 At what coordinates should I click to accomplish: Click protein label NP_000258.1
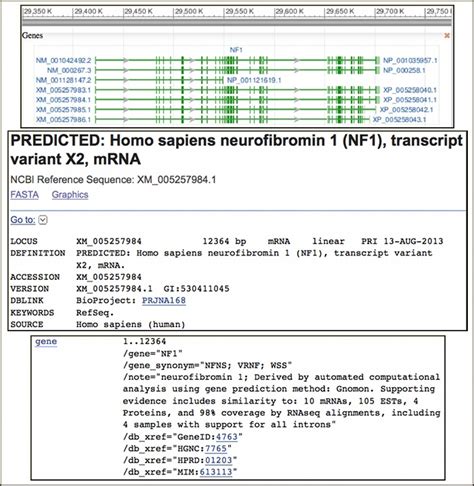[x=404, y=70]
